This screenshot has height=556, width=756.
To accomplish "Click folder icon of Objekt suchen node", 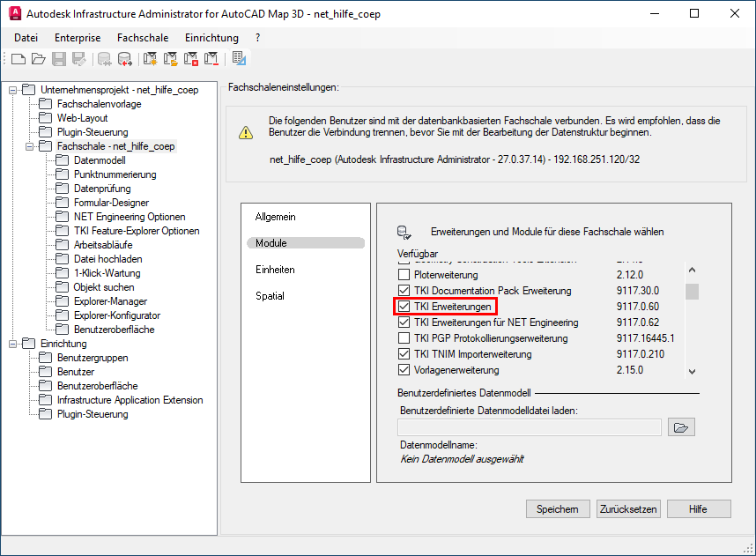I will pyautogui.click(x=63, y=287).
